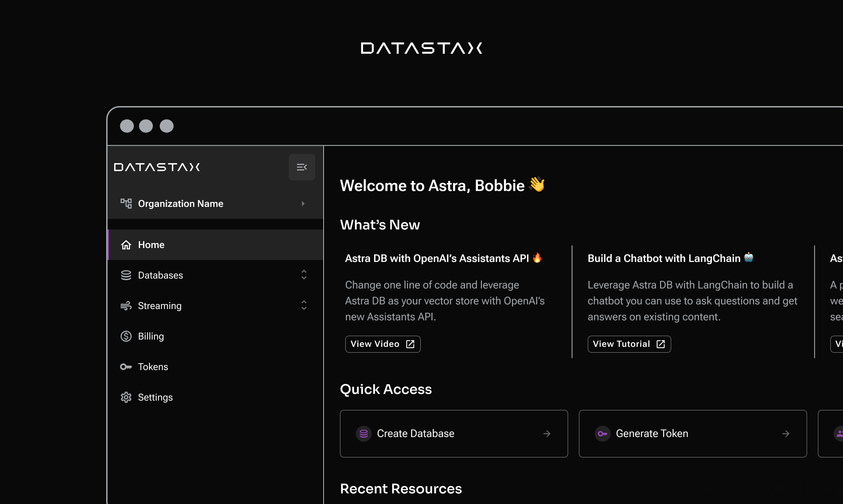Click the Build a Chatbot with LangChain title

[664, 258]
